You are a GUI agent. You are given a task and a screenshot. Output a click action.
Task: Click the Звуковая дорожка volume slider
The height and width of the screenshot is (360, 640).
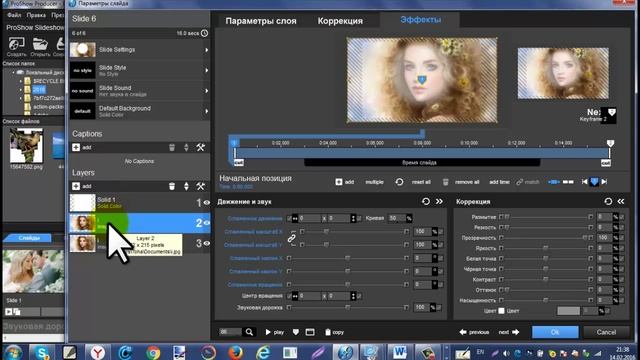tap(347, 307)
